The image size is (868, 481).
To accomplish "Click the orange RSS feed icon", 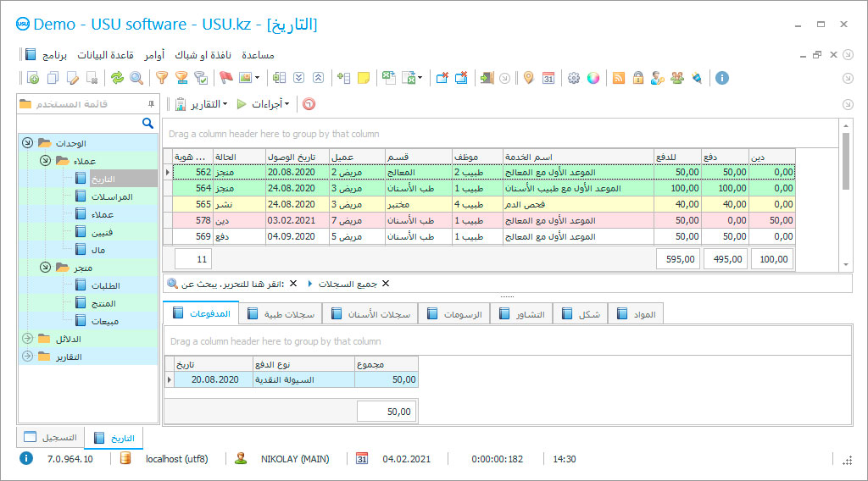I will point(619,78).
